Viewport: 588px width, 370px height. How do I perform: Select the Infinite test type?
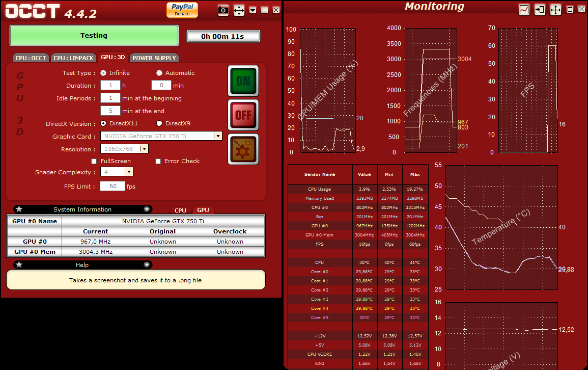click(103, 73)
